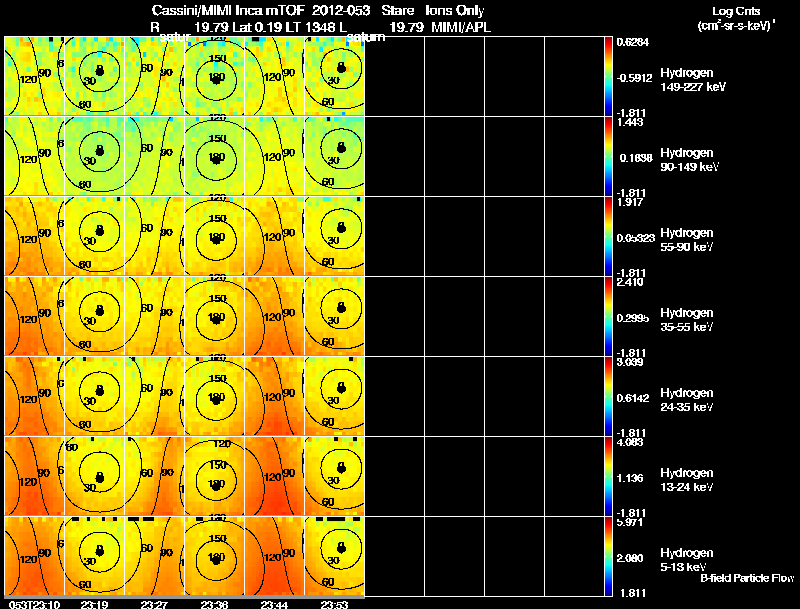This screenshot has width=800, height=609.
Task: Click the Cassini/MIMI Inca mTOF title
Action: [x=228, y=10]
